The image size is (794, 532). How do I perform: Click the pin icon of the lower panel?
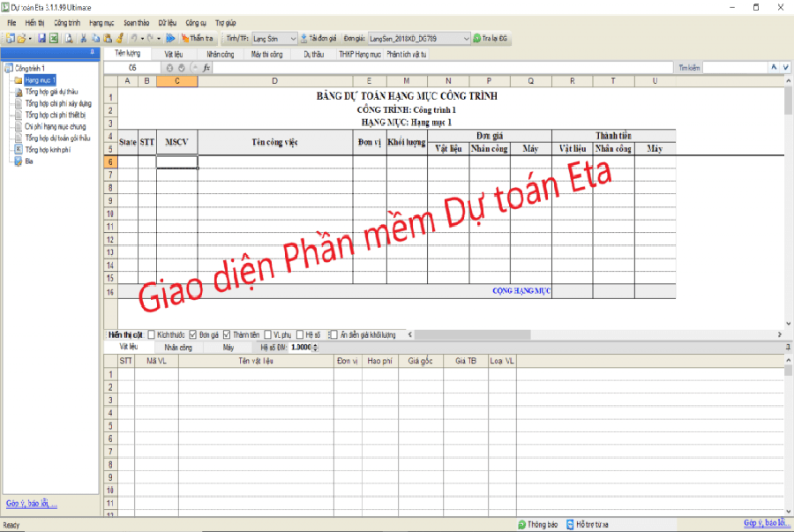(788, 348)
